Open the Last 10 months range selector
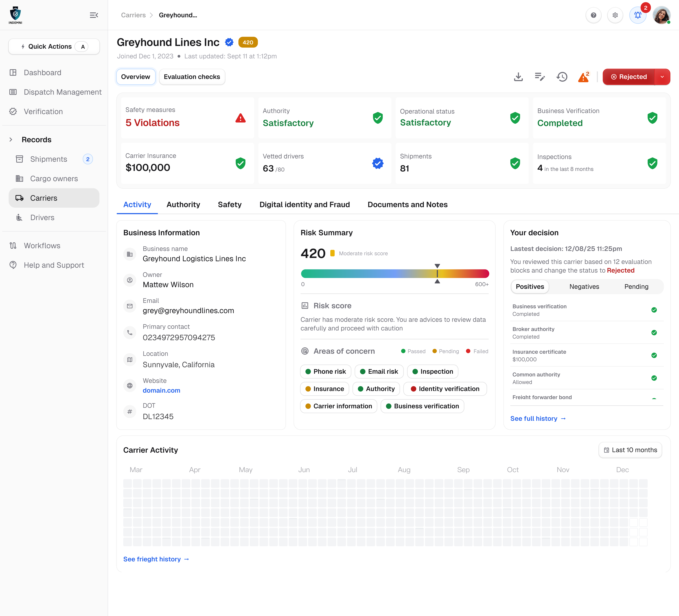The image size is (679, 616). click(630, 450)
